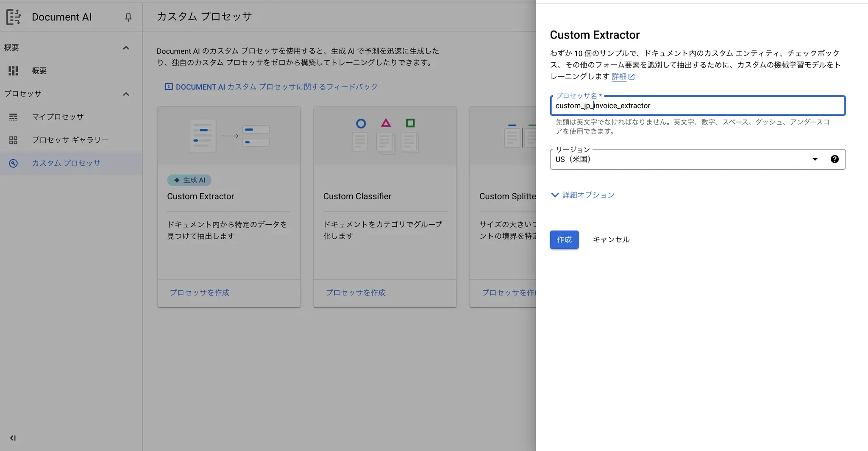Click プロセッサを作成 under Custom Extractor

point(199,292)
